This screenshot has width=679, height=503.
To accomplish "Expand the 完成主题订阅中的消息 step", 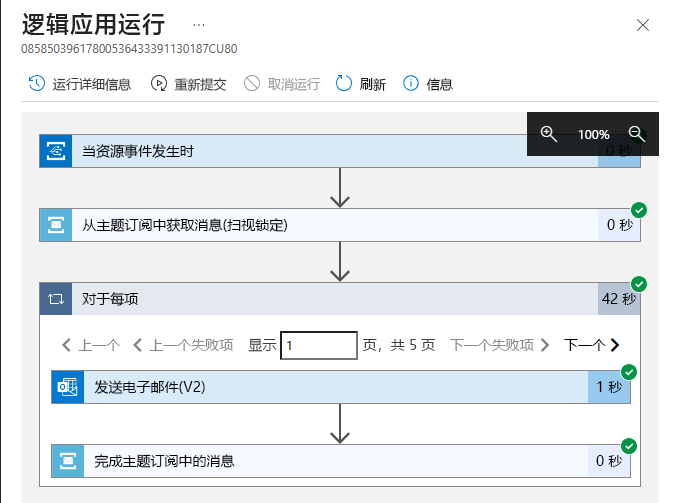I will coord(341,461).
